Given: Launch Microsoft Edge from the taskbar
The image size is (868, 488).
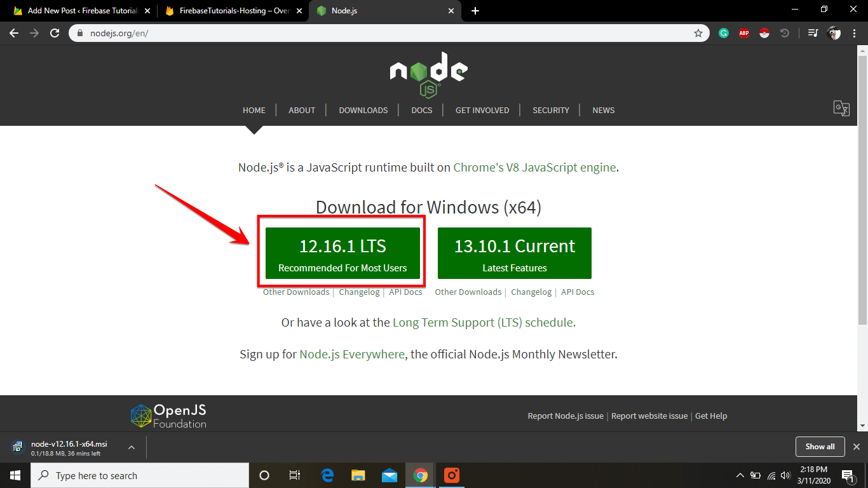Looking at the screenshot, I should [x=328, y=475].
